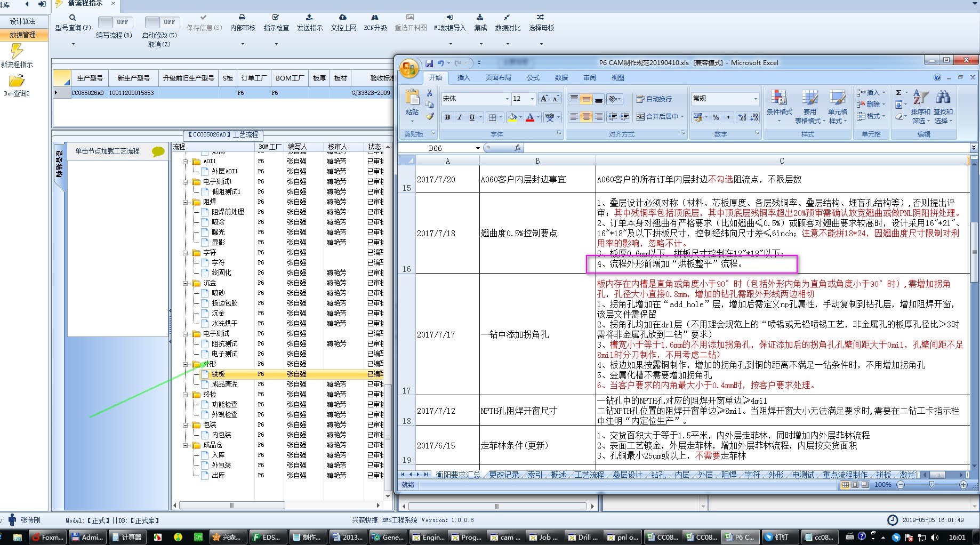Collapse the 终检 tree folder
This screenshot has width=980, height=545.
click(186, 395)
